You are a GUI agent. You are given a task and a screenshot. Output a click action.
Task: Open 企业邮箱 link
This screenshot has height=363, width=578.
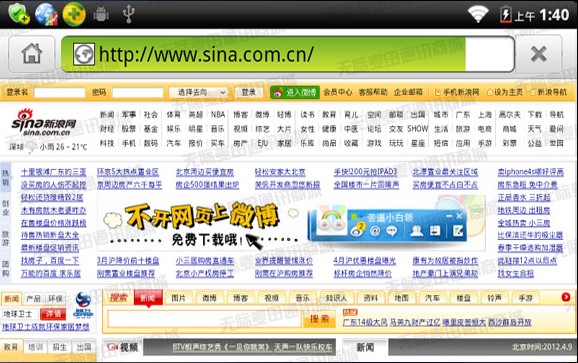coord(408,92)
